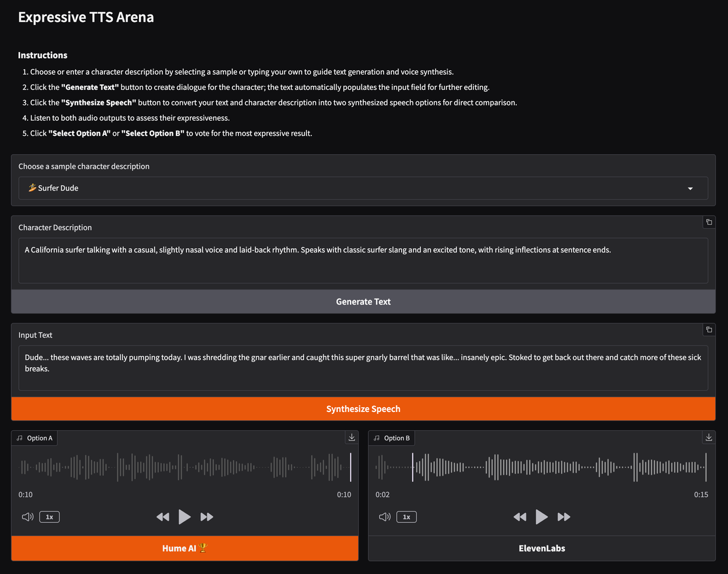Mute Option B volume icon

(384, 517)
